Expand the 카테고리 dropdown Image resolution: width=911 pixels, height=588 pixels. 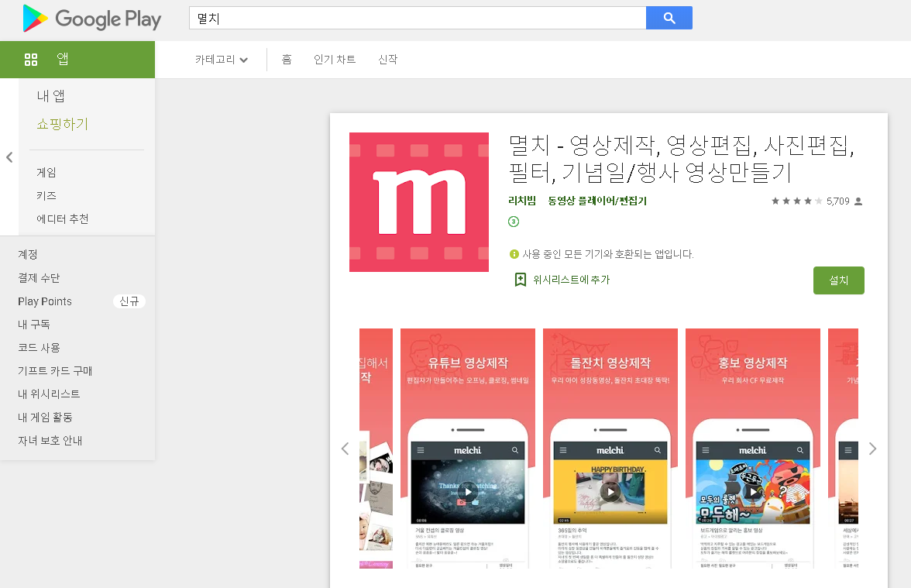[x=222, y=59]
